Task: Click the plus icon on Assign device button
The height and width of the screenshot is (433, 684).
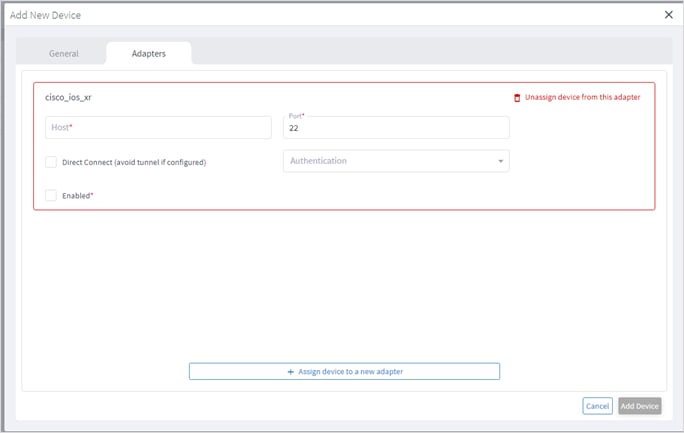Action: pos(291,372)
